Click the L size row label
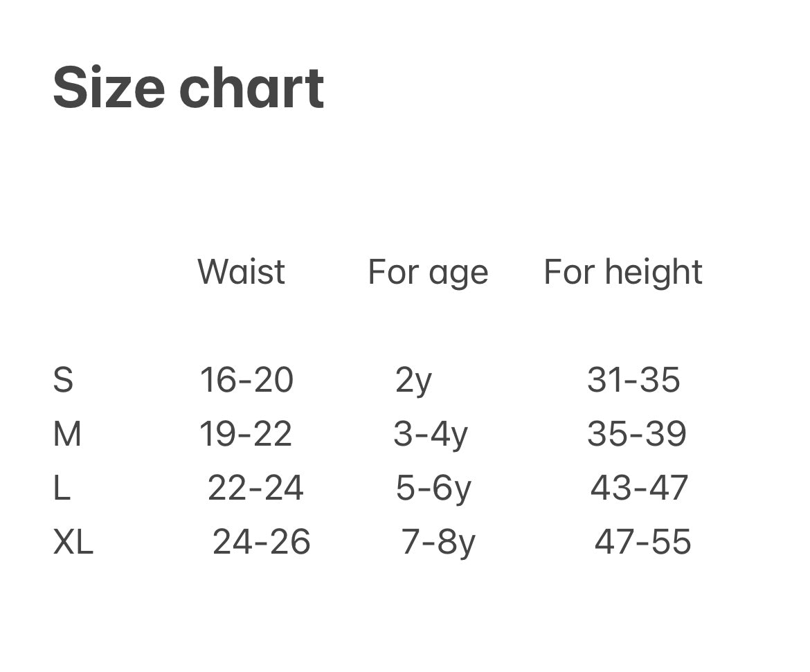 [62, 489]
